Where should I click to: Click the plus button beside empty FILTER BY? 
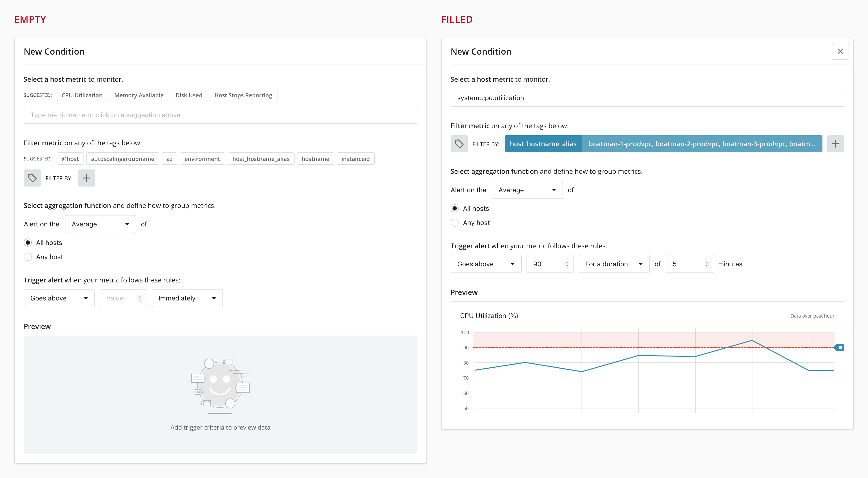[86, 178]
